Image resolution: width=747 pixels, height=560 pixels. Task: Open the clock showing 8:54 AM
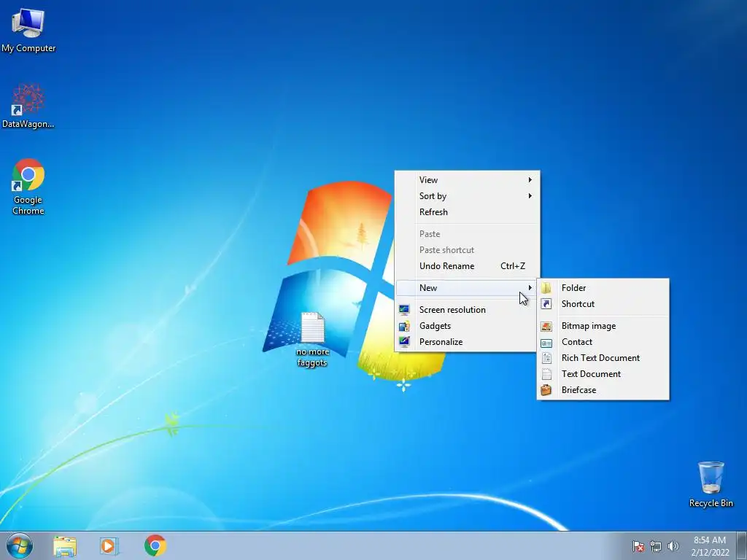coord(710,545)
